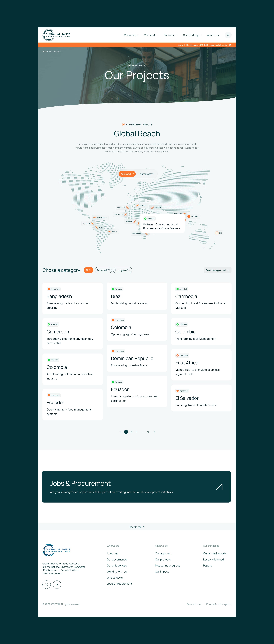Click the search magnifier icon in header
The width and height of the screenshot is (274, 644).
coord(228,35)
